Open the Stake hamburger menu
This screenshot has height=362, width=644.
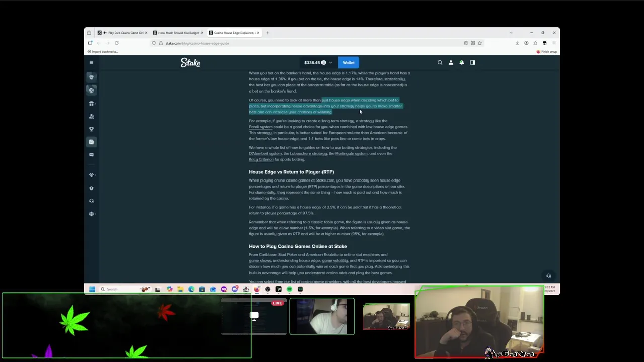point(91,63)
